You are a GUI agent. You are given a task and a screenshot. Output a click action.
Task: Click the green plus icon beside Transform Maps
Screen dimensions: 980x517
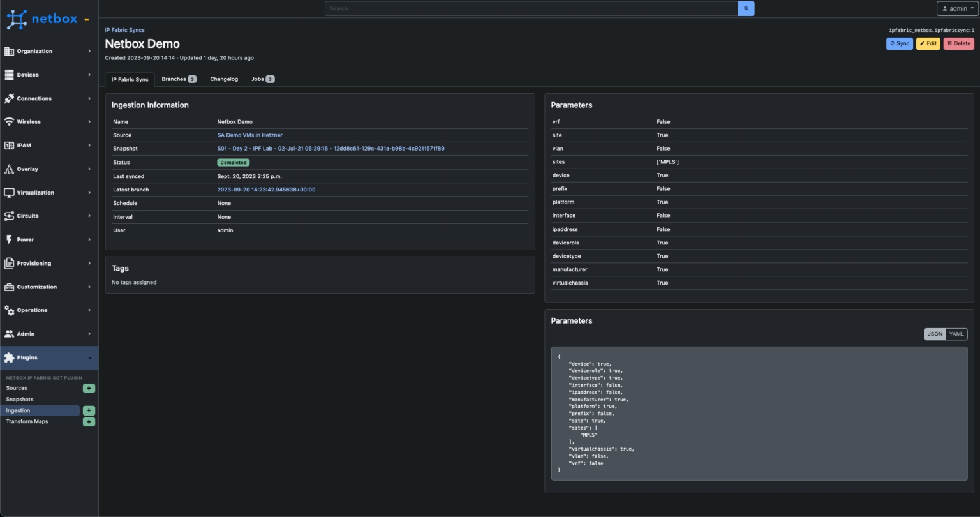tap(89, 421)
